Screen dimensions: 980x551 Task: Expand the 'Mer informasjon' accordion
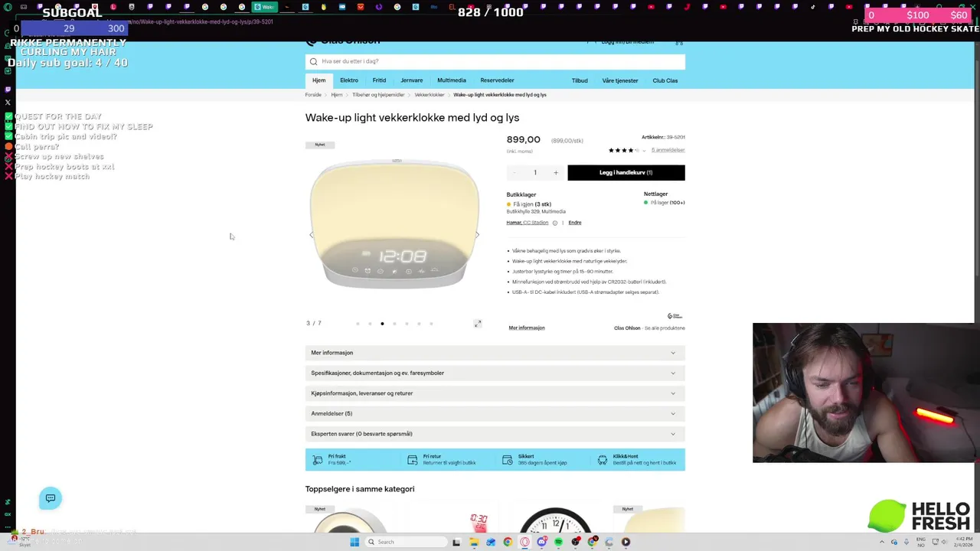(x=495, y=353)
